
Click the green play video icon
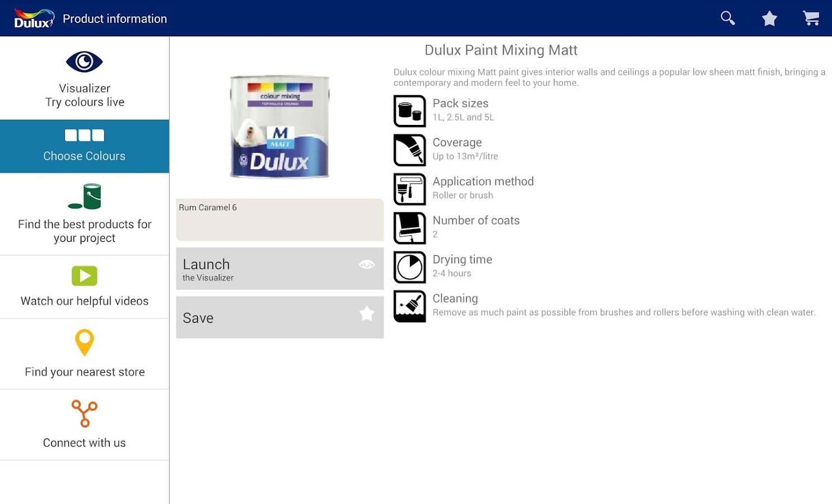coord(85,276)
